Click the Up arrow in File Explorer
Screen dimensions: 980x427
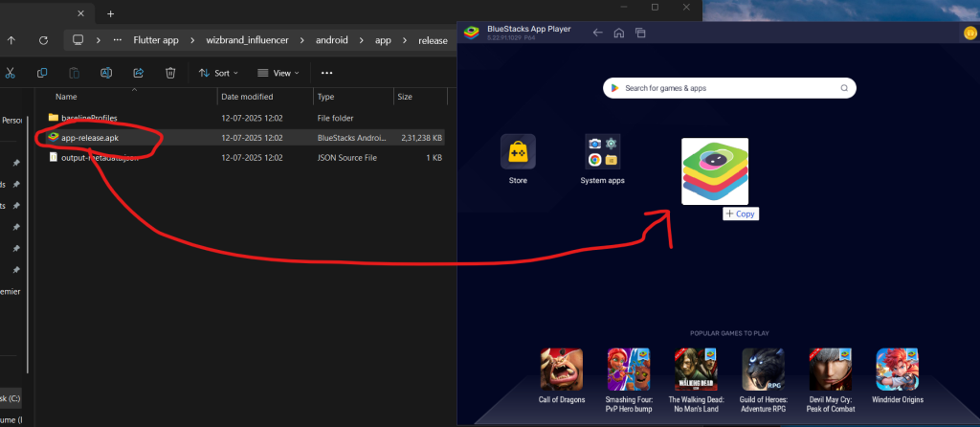(11, 40)
